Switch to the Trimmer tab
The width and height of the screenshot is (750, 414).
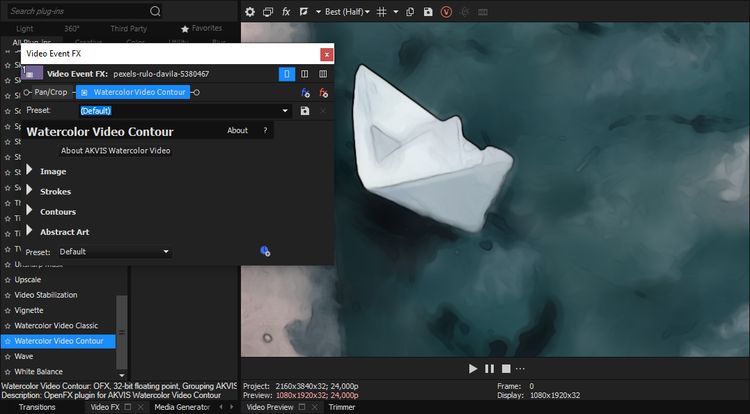342,407
